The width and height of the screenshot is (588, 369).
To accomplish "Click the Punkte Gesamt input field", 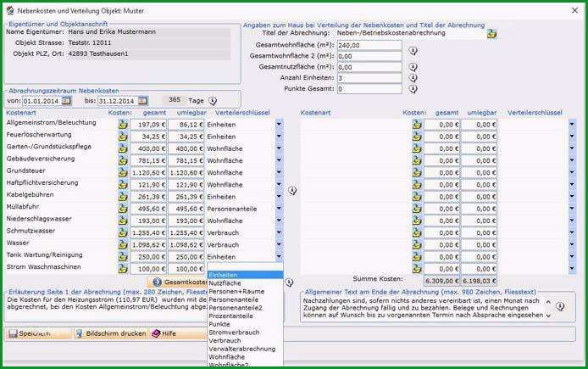I will coord(369,89).
